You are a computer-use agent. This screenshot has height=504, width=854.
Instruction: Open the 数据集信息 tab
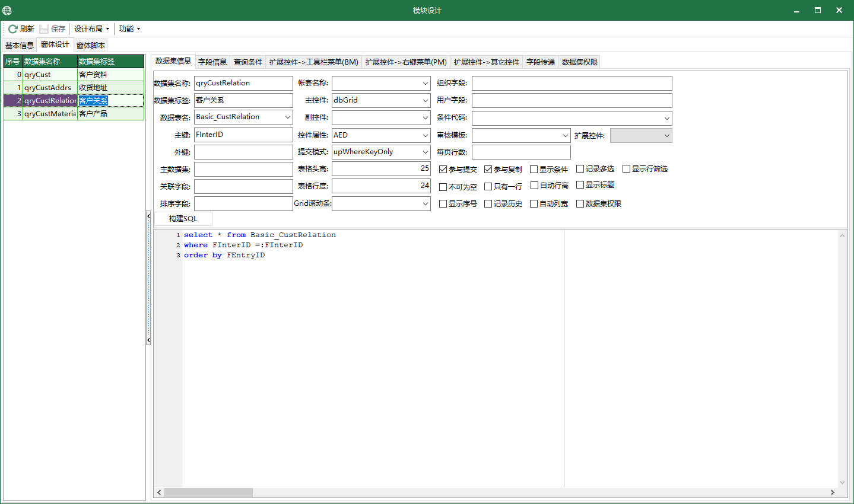[173, 61]
